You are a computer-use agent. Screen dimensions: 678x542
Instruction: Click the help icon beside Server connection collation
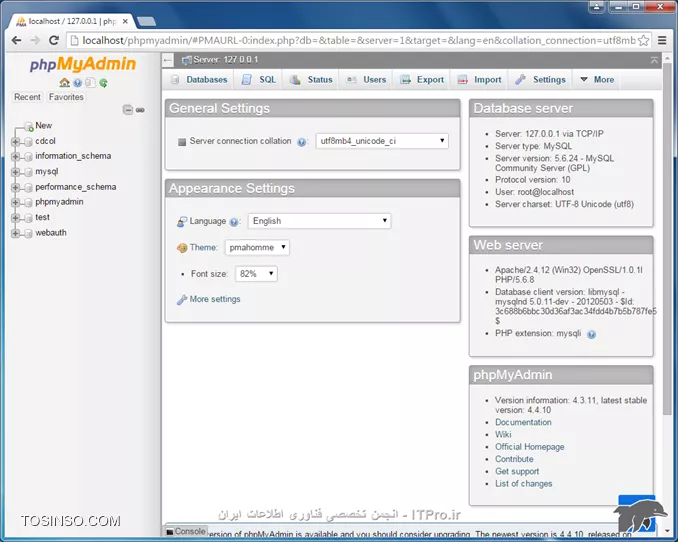(x=302, y=142)
